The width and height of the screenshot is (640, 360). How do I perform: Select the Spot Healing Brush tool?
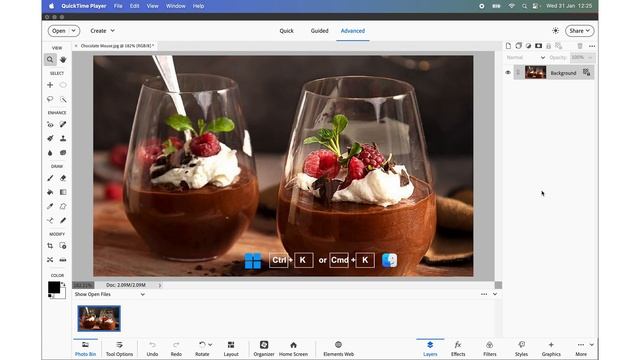(x=63, y=124)
